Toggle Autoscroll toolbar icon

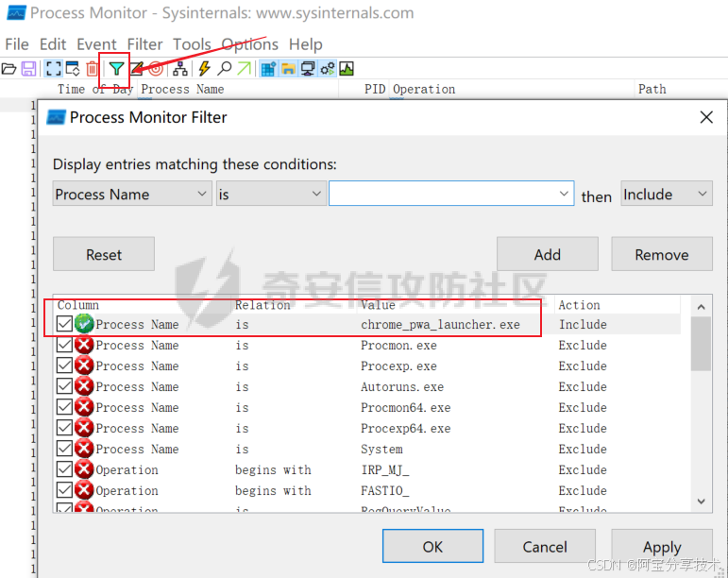pos(73,69)
